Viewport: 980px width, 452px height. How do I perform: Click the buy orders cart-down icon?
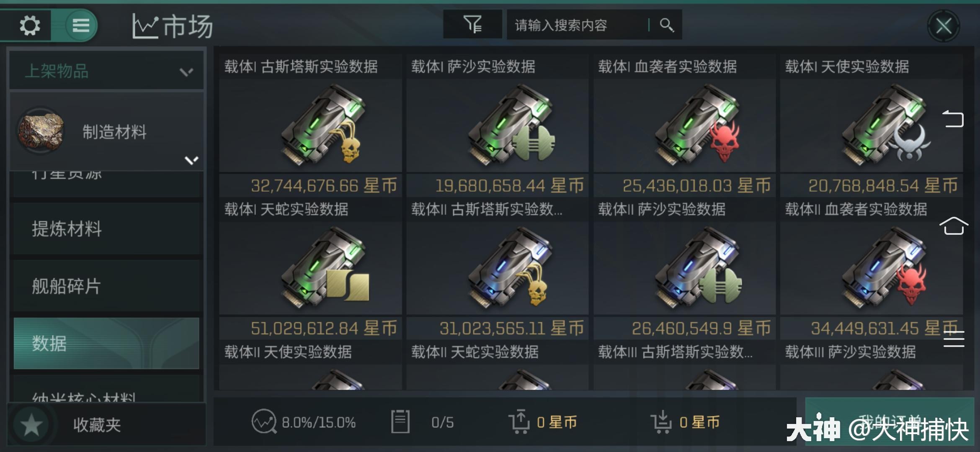click(x=661, y=422)
